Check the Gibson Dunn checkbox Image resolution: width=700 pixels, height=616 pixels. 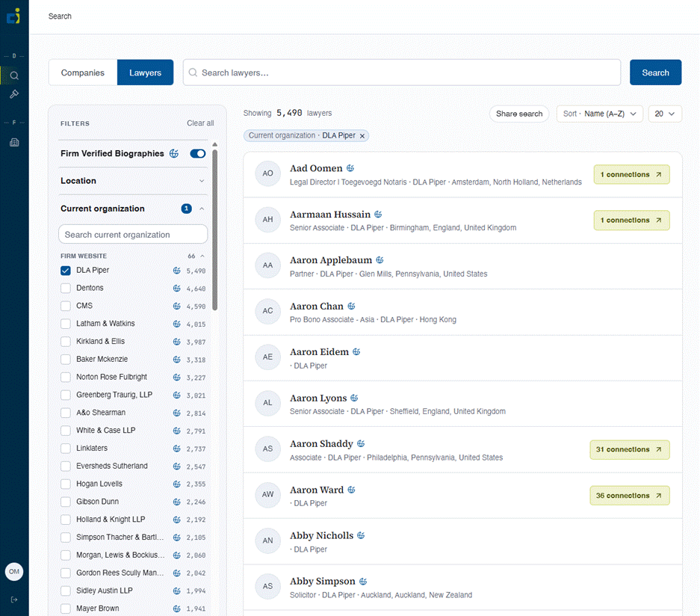[66, 502]
